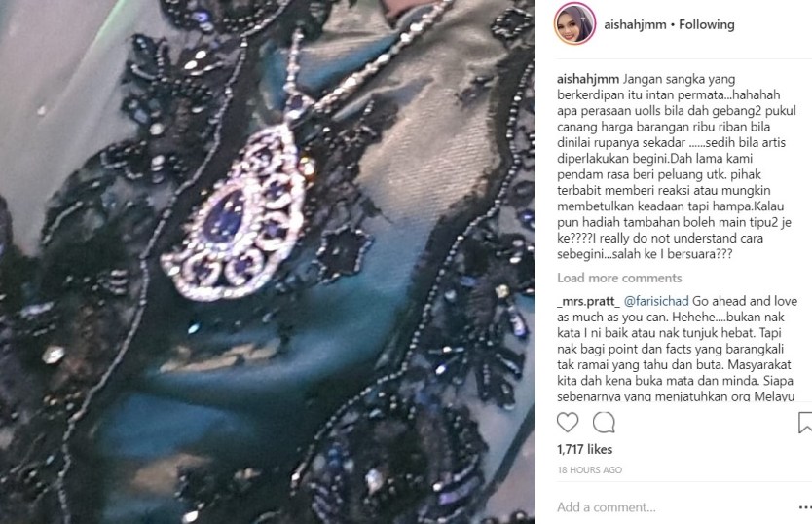Click the necklace pendant photo
The height and width of the screenshot is (524, 812).
point(267,262)
